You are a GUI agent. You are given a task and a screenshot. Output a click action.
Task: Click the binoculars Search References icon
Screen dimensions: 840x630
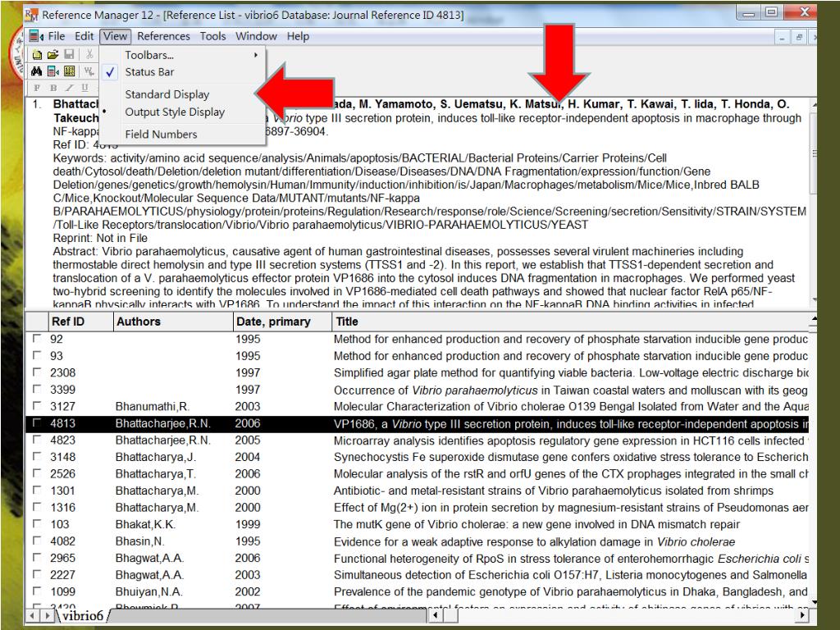pyautogui.click(x=36, y=71)
